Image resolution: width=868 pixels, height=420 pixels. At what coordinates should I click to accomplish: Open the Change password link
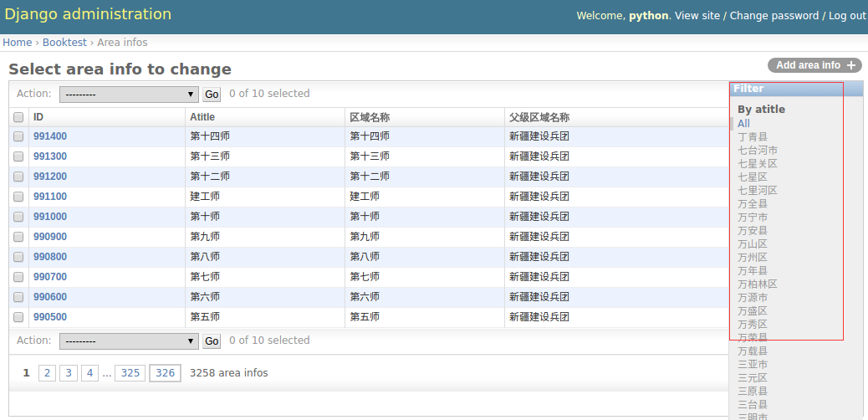774,16
